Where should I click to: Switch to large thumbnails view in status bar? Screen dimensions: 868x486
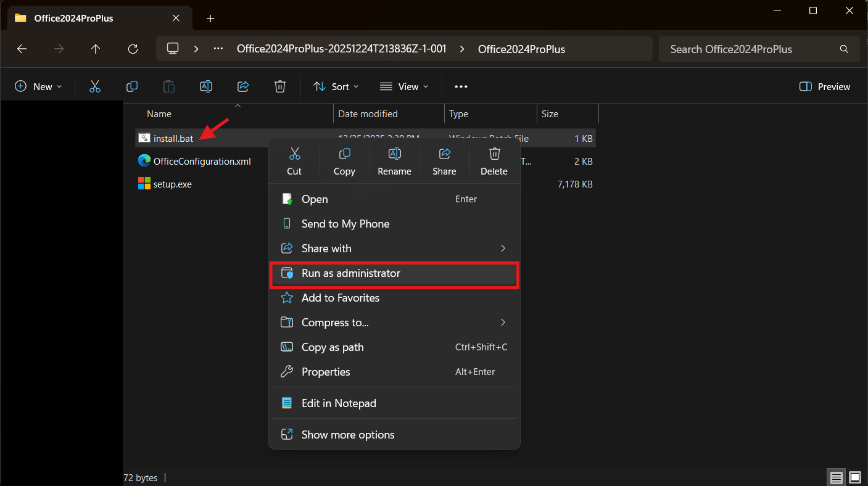tap(855, 477)
